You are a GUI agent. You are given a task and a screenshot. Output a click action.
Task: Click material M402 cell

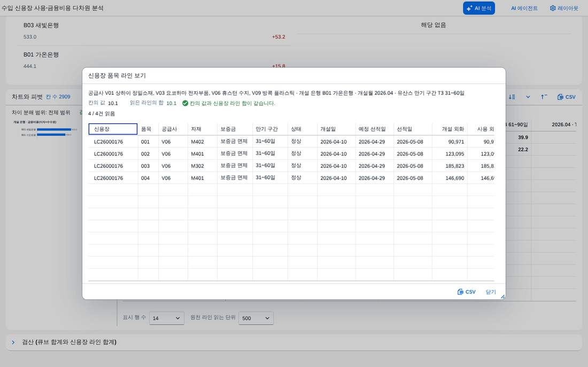coord(203,142)
